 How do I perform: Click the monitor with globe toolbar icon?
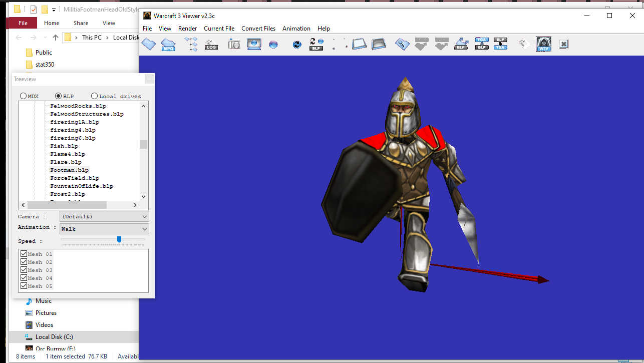click(254, 44)
